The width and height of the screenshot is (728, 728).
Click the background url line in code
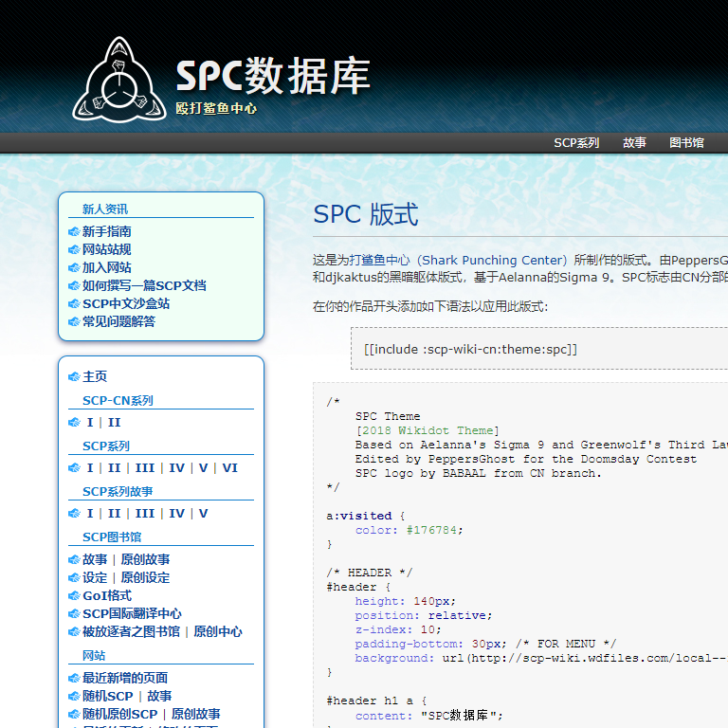coord(541,659)
